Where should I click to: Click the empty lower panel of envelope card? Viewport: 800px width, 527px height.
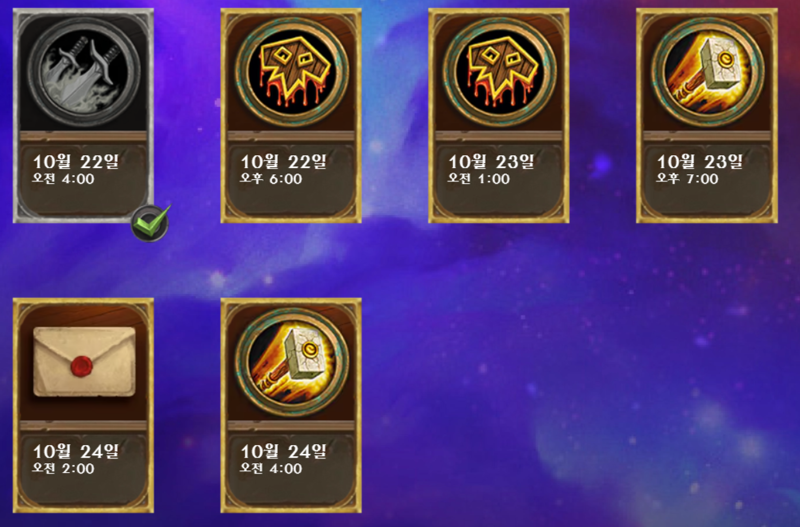click(83, 490)
